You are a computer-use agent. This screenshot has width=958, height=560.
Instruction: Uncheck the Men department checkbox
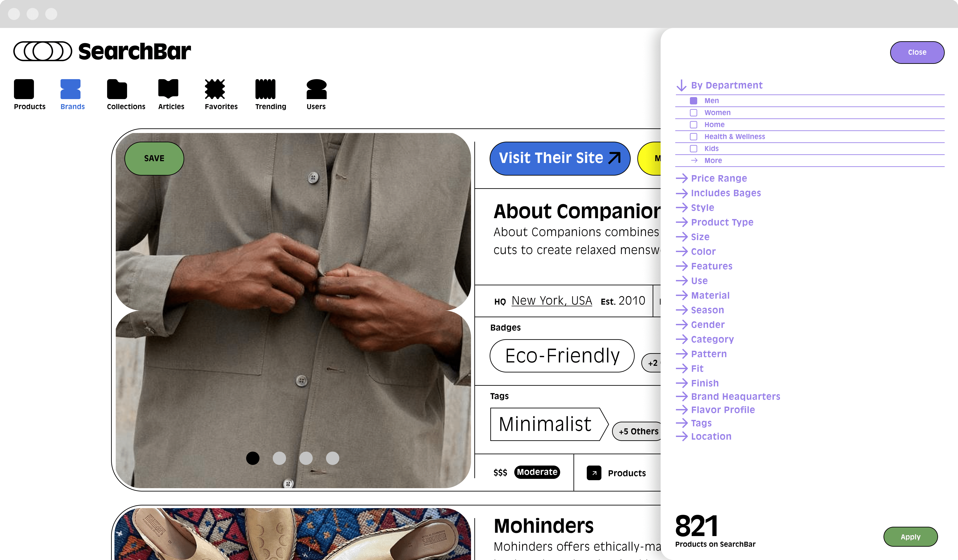(693, 101)
